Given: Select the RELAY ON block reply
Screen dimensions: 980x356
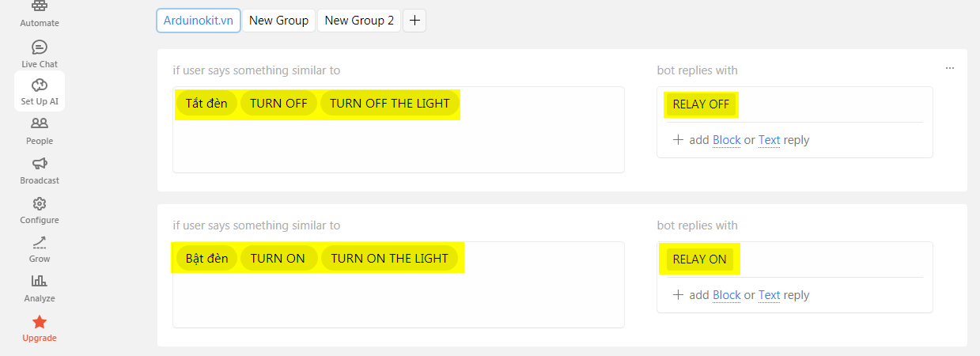Looking at the screenshot, I should (699, 259).
